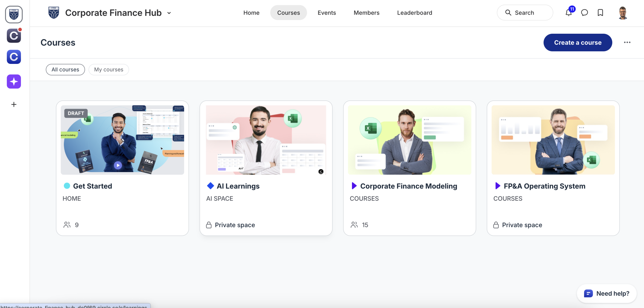Open the bookmarks icon in header
The image size is (644, 308).
(600, 13)
